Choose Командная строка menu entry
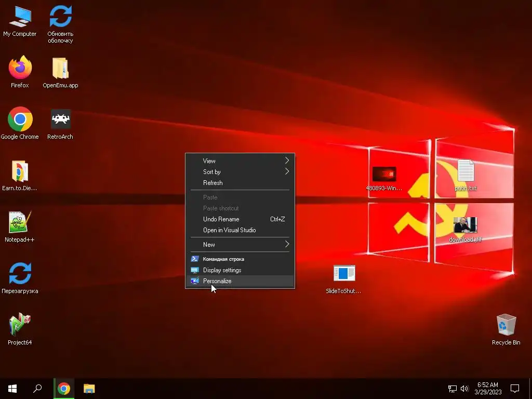Viewport: 532px width, 399px height. pyautogui.click(x=240, y=259)
